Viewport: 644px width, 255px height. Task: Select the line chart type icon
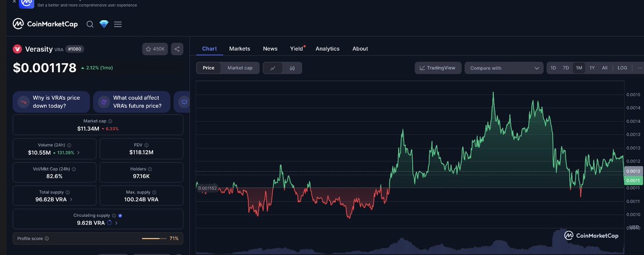pos(273,68)
